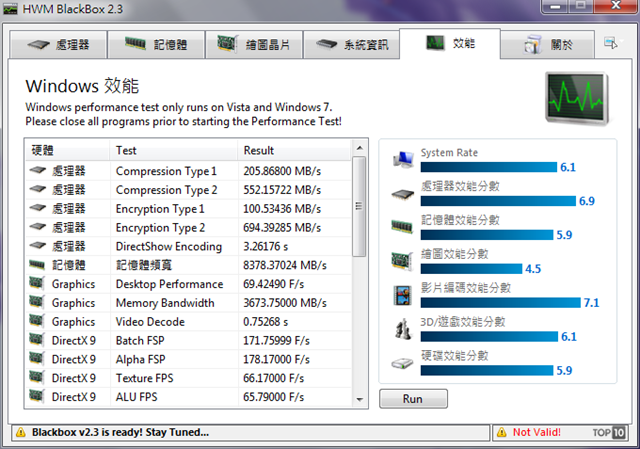Click the Result column header
This screenshot has height=449, width=640.
point(294,150)
